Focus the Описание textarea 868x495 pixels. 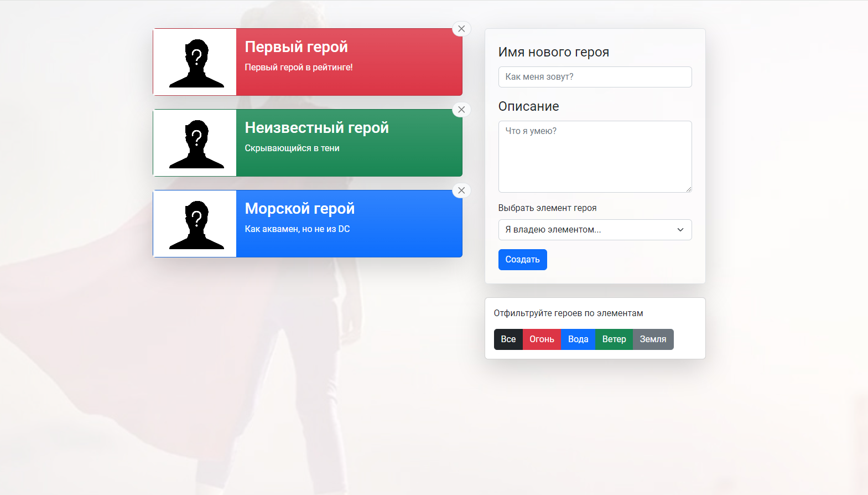click(x=595, y=157)
